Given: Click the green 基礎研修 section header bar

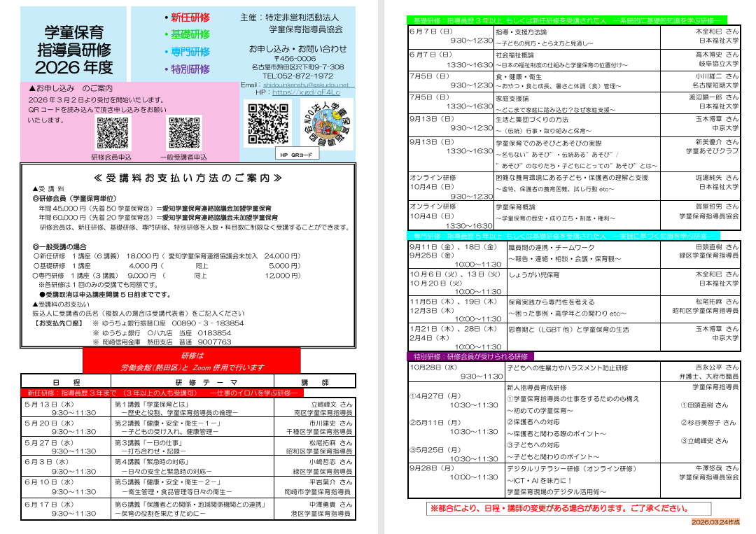Looking at the screenshot, I should pos(567,20).
